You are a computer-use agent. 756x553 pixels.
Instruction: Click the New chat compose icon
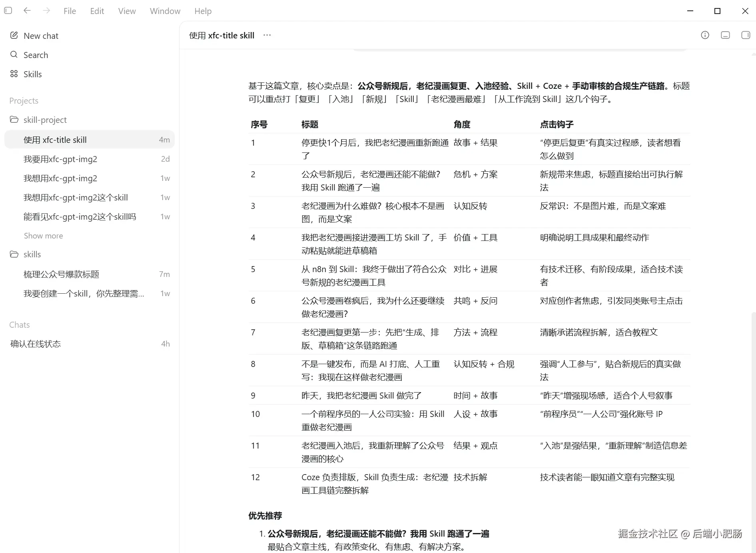coord(14,36)
